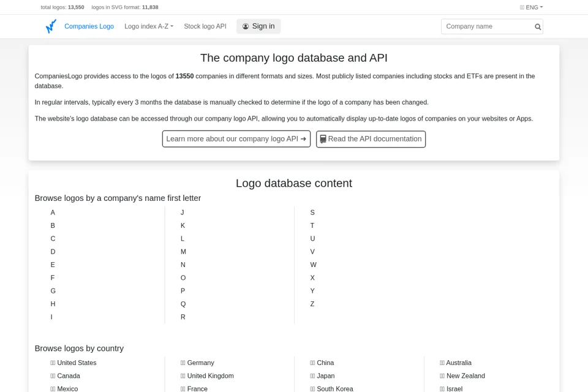The image size is (588, 392).
Task: Open Mexico country logos
Action: [x=64, y=388]
